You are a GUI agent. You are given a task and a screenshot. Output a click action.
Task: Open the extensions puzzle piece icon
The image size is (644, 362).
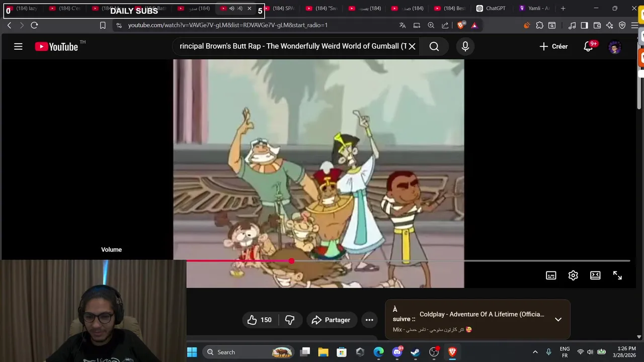[540, 25]
